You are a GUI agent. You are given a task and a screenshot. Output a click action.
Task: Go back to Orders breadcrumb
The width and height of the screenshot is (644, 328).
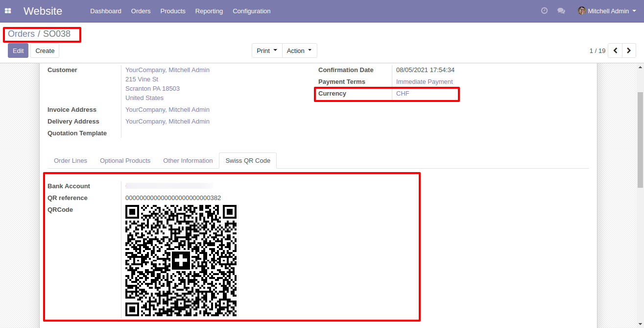(x=21, y=34)
